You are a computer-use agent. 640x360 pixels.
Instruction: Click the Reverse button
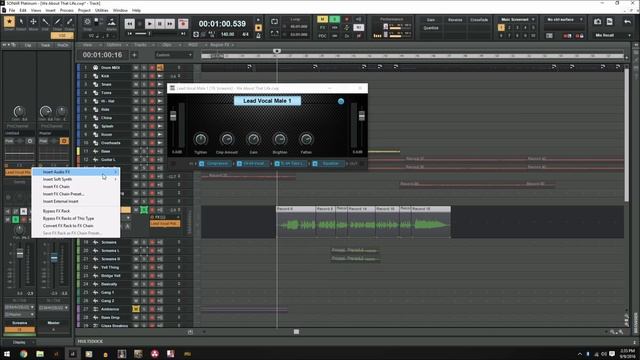pyautogui.click(x=455, y=20)
